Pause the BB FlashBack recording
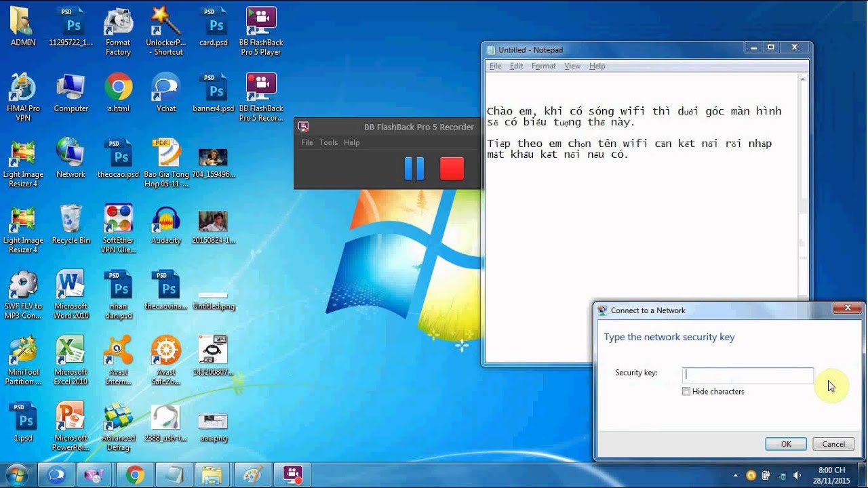The image size is (868, 488). [x=414, y=169]
